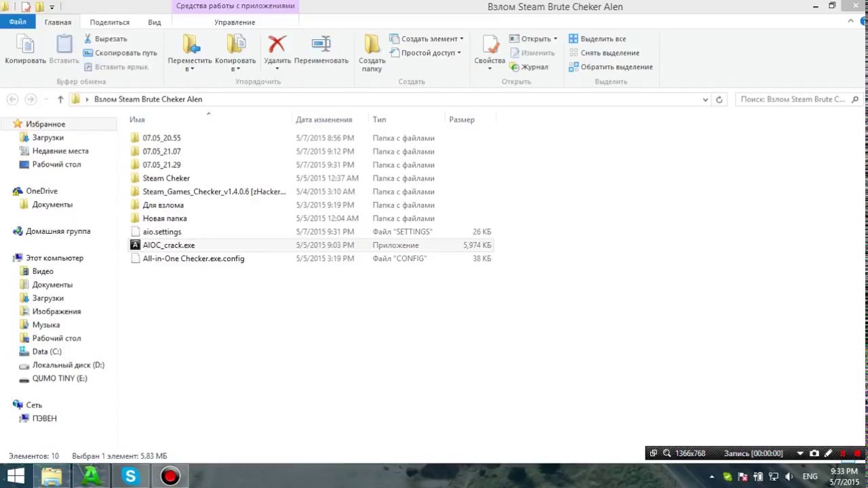Click the Refresh button in the address bar

[719, 99]
